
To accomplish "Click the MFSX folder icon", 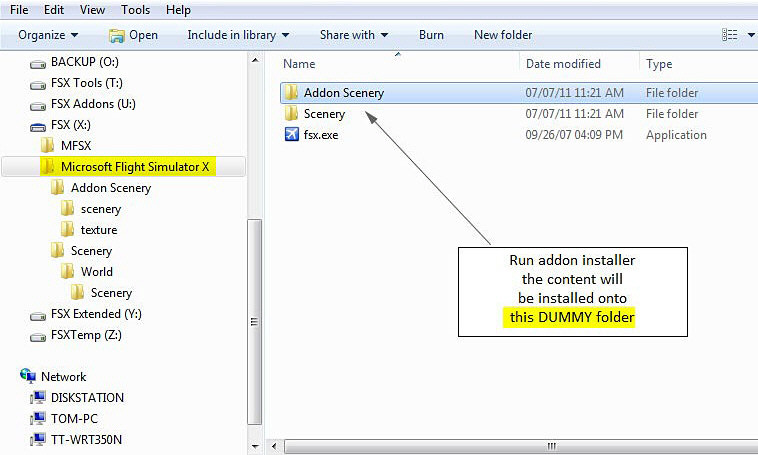I will pyautogui.click(x=47, y=145).
